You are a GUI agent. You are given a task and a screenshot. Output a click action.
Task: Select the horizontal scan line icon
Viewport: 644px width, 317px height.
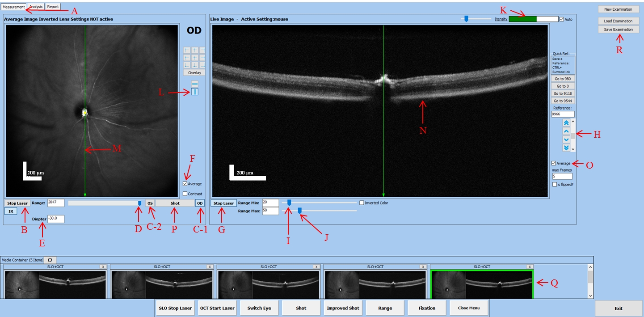[194, 84]
